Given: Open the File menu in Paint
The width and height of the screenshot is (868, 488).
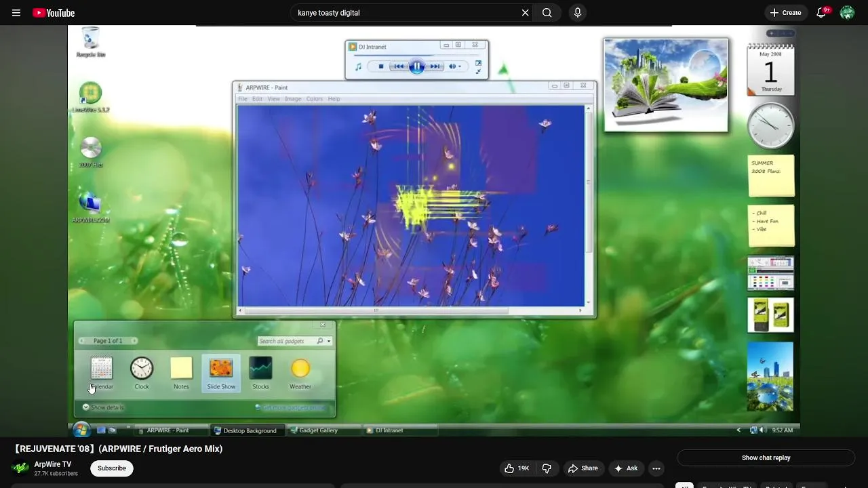Looking at the screenshot, I should (243, 99).
